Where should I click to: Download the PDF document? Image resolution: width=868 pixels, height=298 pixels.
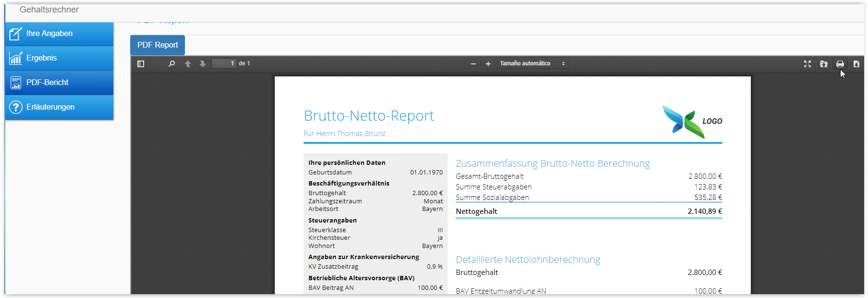856,64
